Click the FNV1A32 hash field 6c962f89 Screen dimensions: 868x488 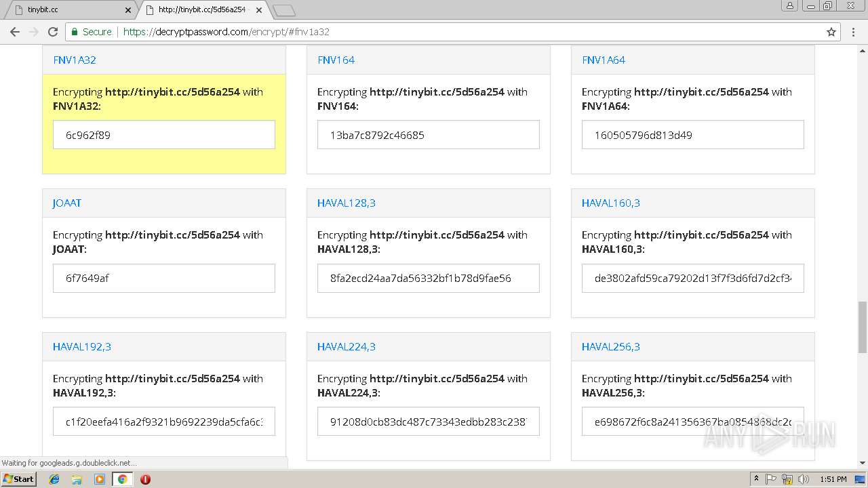(164, 135)
